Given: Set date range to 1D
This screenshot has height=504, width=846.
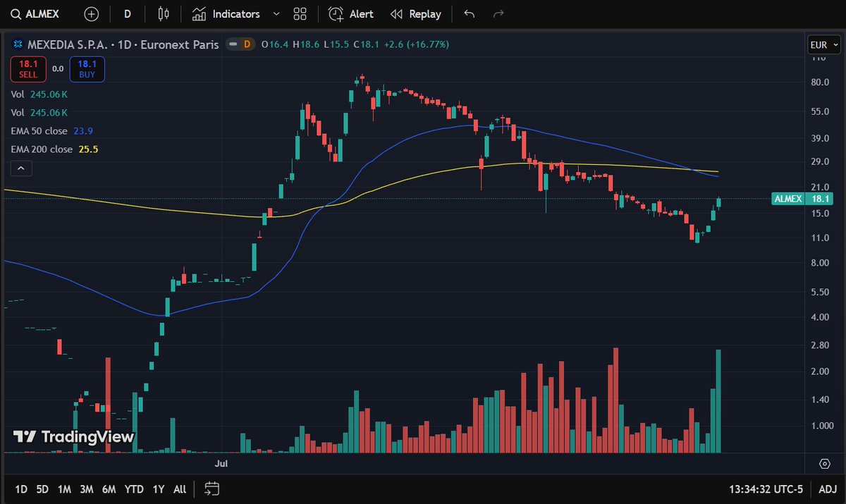Looking at the screenshot, I should (x=21, y=488).
